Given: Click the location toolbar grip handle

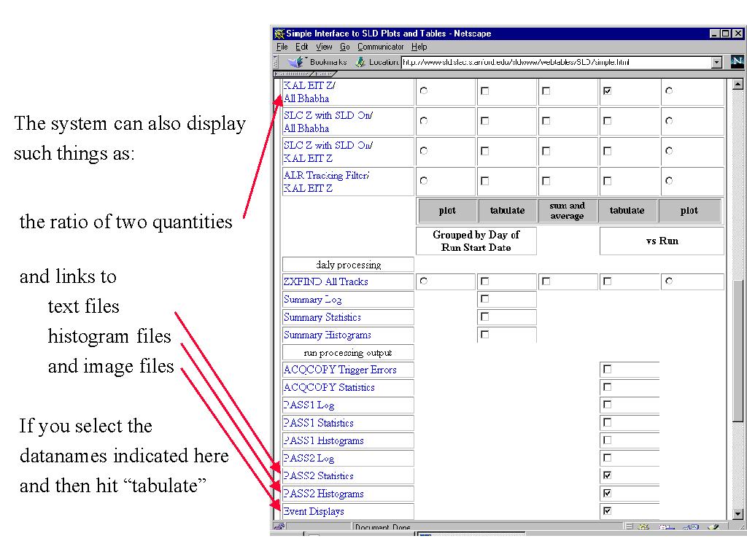Looking at the screenshot, I should (275, 62).
